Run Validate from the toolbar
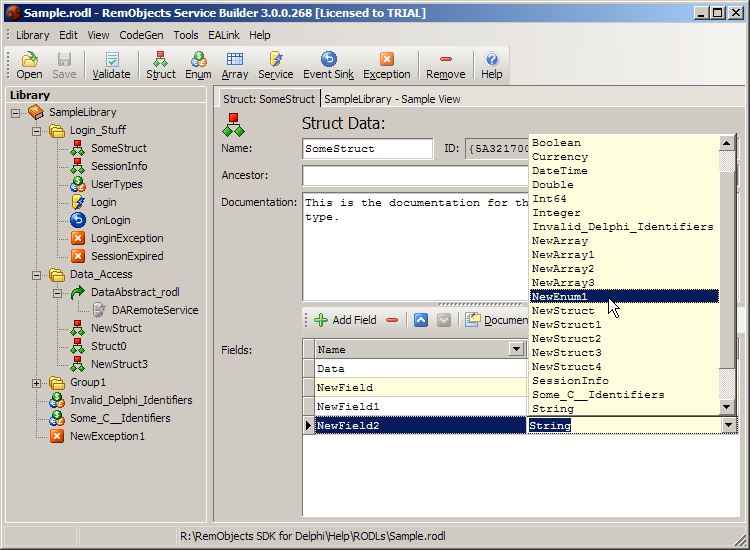 [111, 65]
